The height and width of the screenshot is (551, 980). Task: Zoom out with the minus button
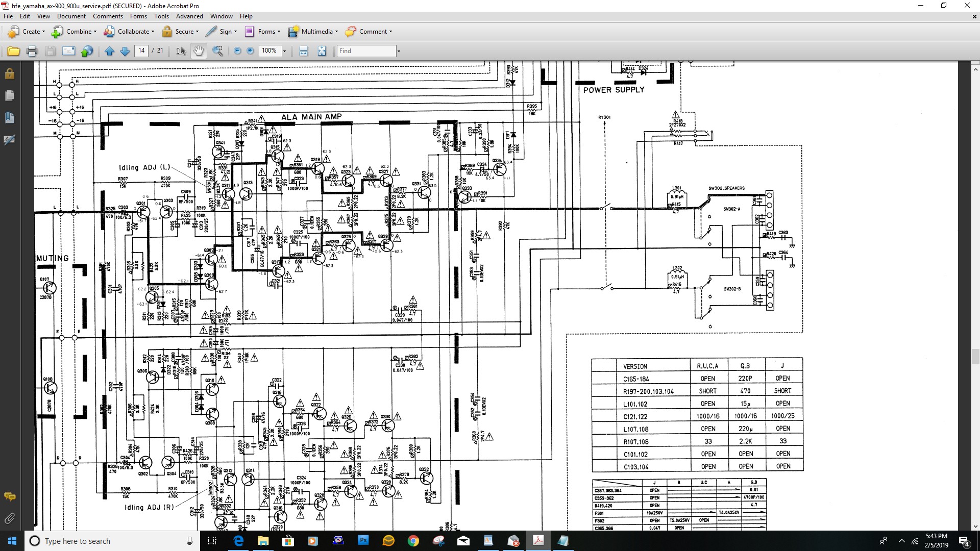click(x=237, y=51)
